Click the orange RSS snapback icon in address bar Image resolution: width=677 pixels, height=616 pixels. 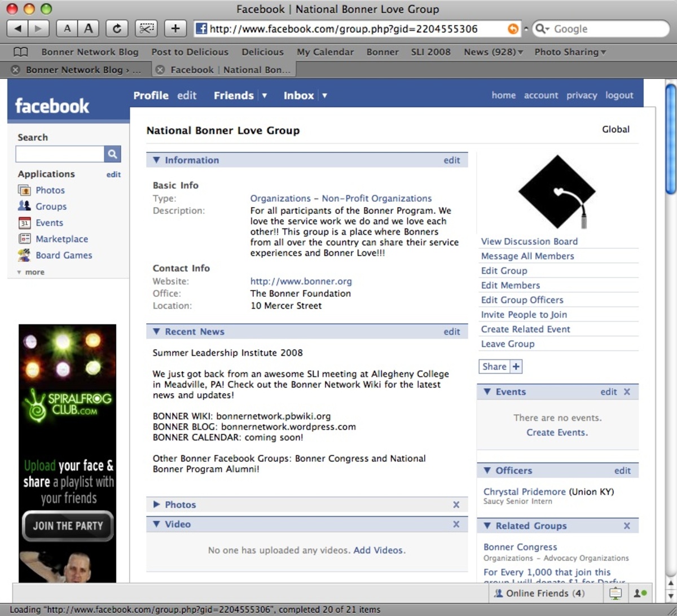(x=512, y=29)
